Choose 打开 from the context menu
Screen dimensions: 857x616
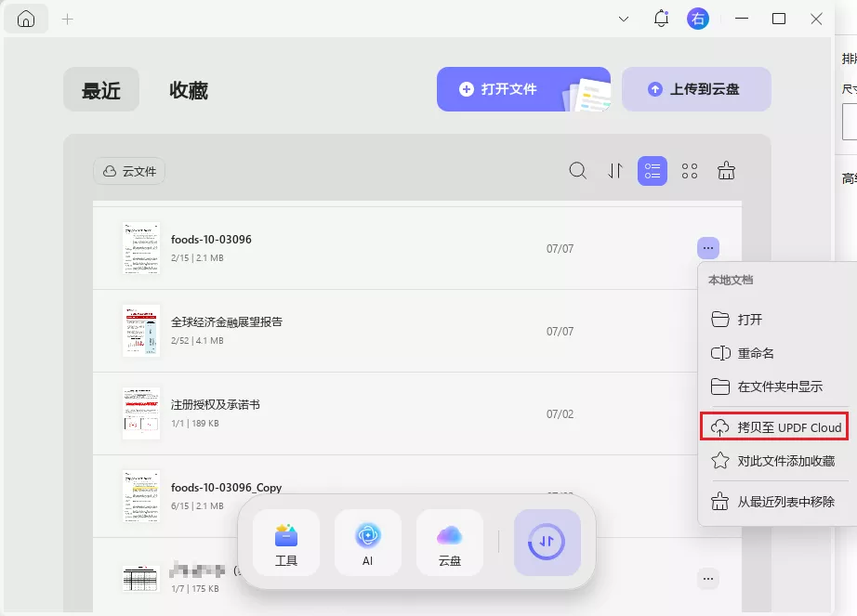777,320
